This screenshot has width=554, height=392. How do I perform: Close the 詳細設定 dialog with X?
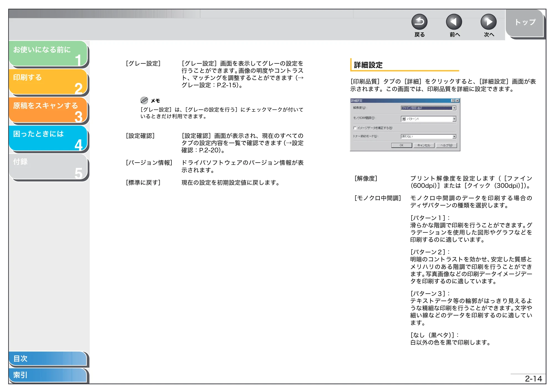coord(457,101)
